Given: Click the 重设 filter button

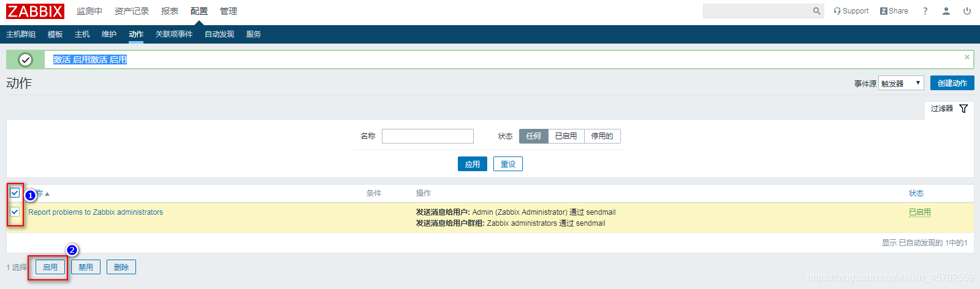Looking at the screenshot, I should coord(508,164).
